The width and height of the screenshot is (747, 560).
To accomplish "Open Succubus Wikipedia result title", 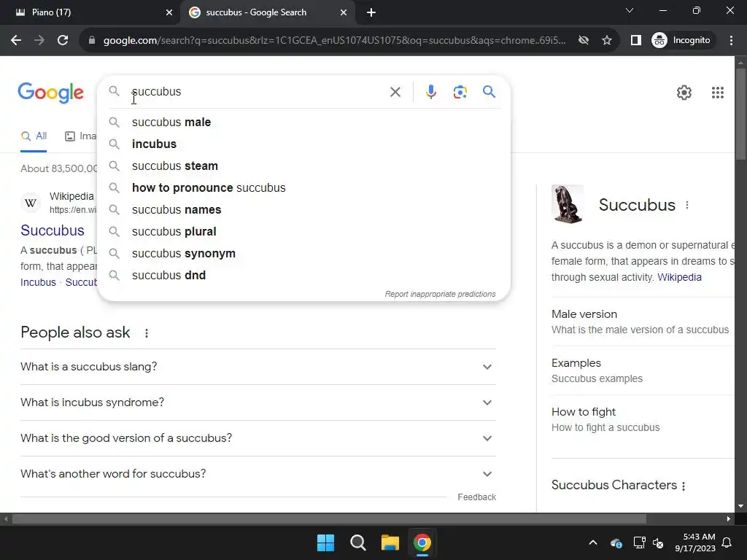I will (x=53, y=230).
